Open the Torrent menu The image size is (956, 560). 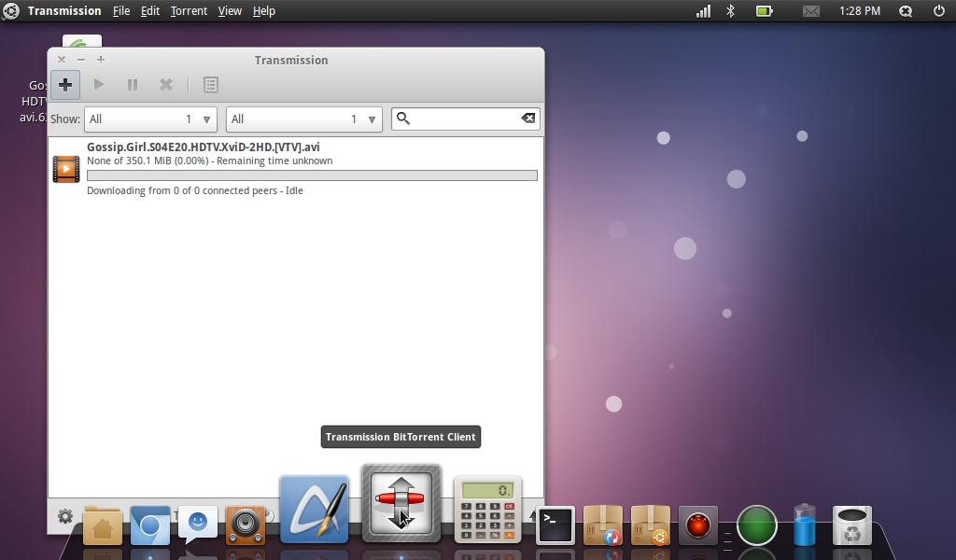pos(189,11)
